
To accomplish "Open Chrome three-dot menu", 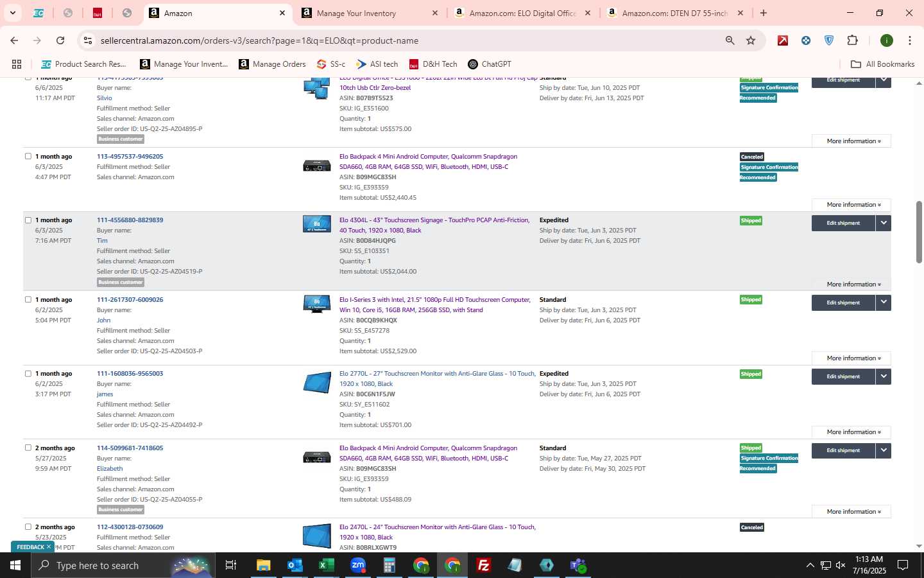I will (909, 40).
